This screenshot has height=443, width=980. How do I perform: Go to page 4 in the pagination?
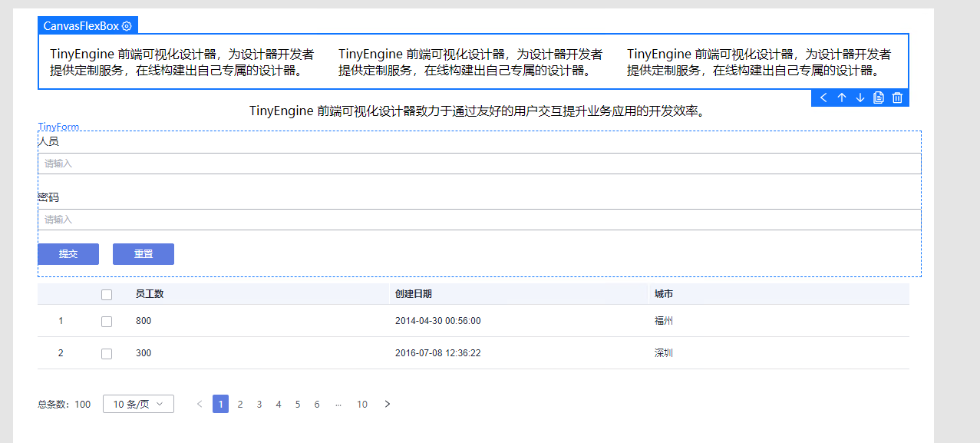point(279,404)
